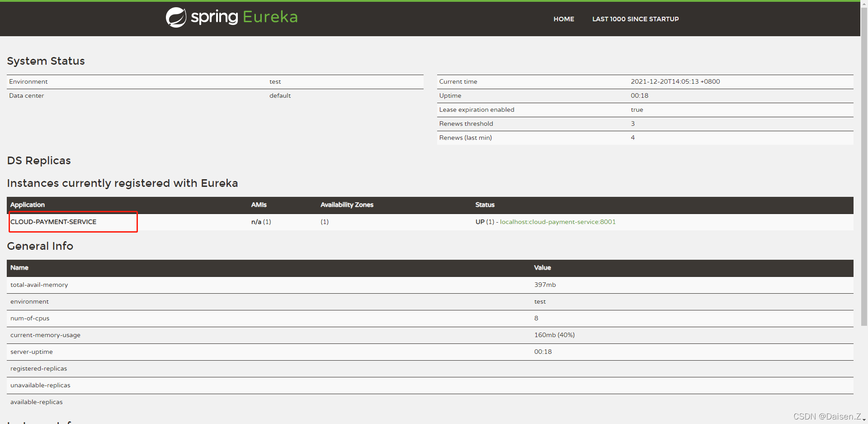Screen dimensions: 868x424
Task: Select the lease expiration value true
Action: pos(637,110)
